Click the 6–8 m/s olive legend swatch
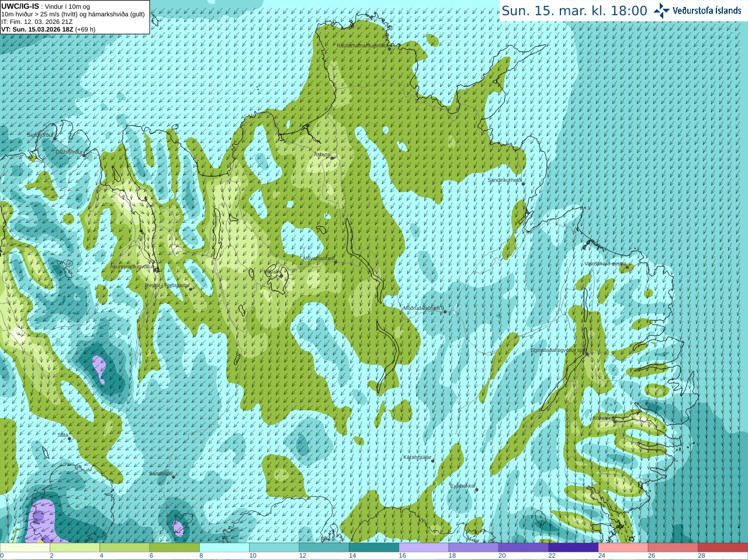This screenshot has width=748, height=560. pyautogui.click(x=175, y=548)
